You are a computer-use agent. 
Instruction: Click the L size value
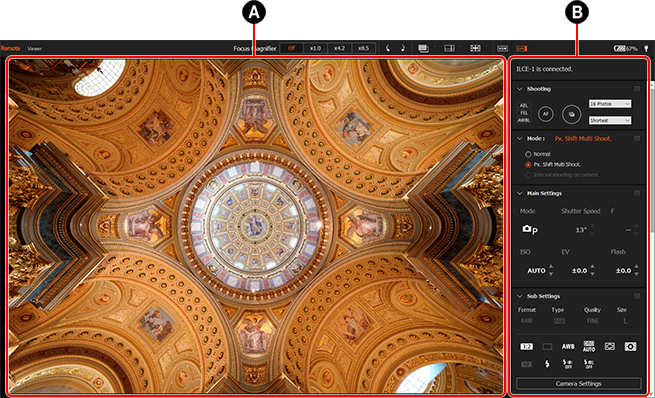[625, 321]
